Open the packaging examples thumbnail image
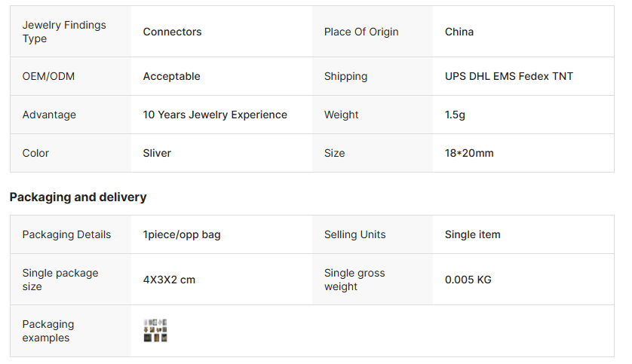Screen dimensions: 632x364 click(155, 331)
